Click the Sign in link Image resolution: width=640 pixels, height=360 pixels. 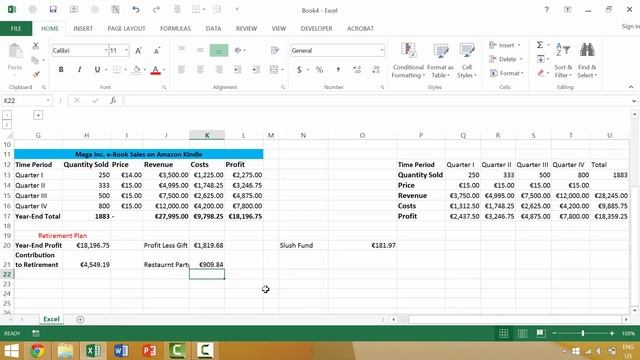point(630,26)
